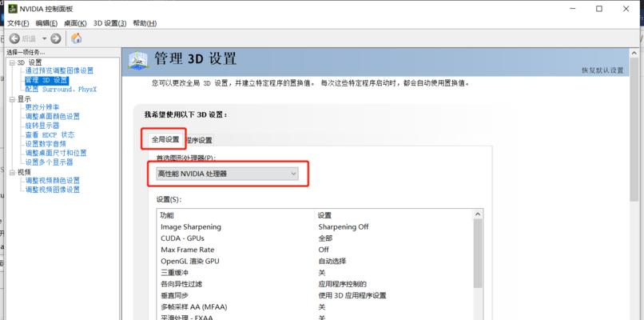Minimize the NVIDIA 控制面板 window

(x=572, y=9)
